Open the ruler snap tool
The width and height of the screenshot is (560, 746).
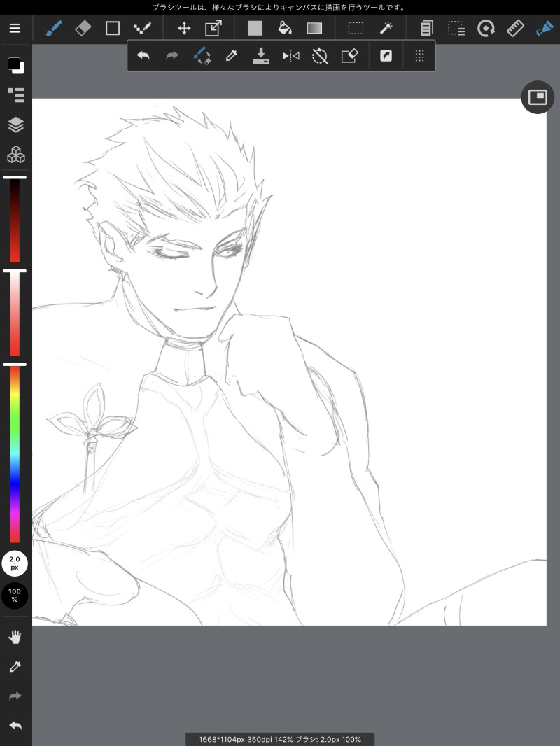pyautogui.click(x=515, y=29)
